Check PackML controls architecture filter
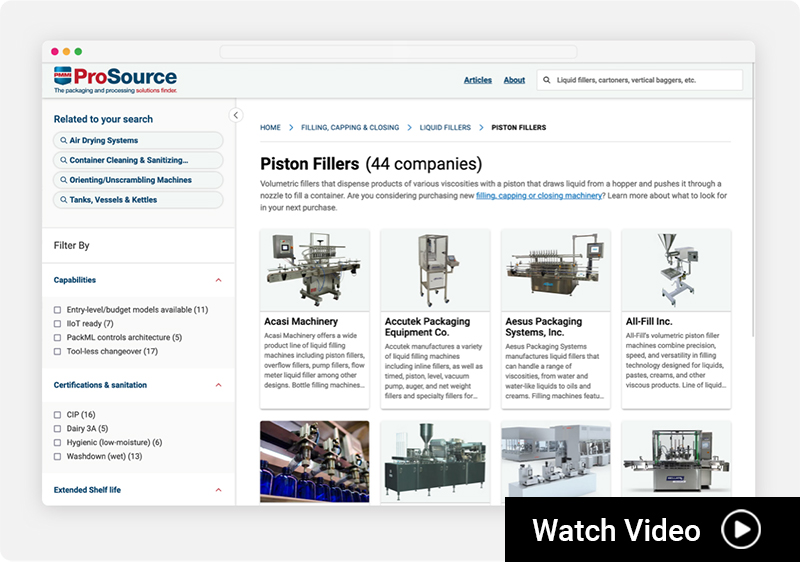Viewport: 800px width, 562px height. pos(58,338)
